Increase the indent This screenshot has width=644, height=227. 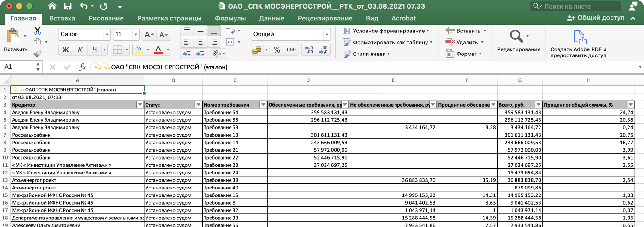tap(200, 54)
